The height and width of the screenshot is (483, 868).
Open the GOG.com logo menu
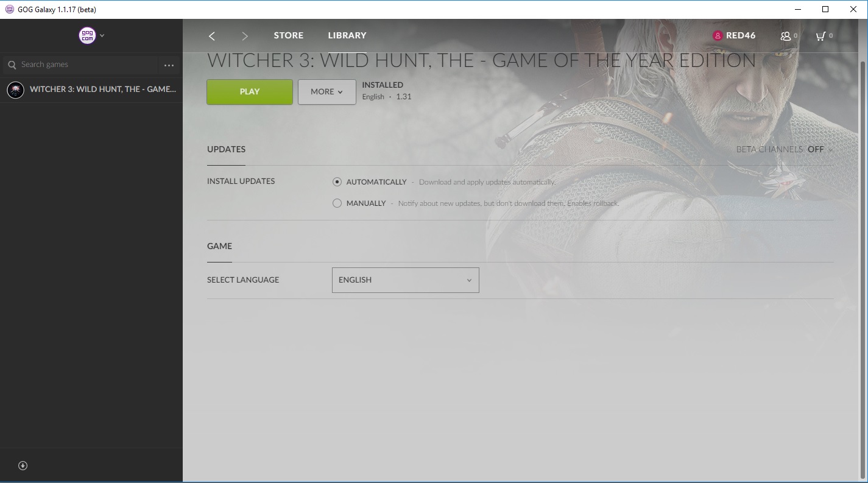pyautogui.click(x=87, y=35)
